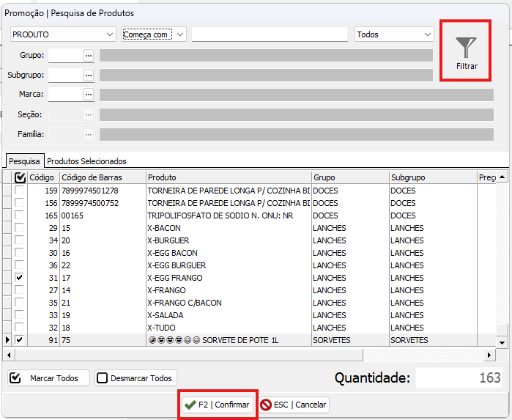This screenshot has height=420, width=512.
Task: Click the Filtrar funnel icon
Action: (x=466, y=48)
